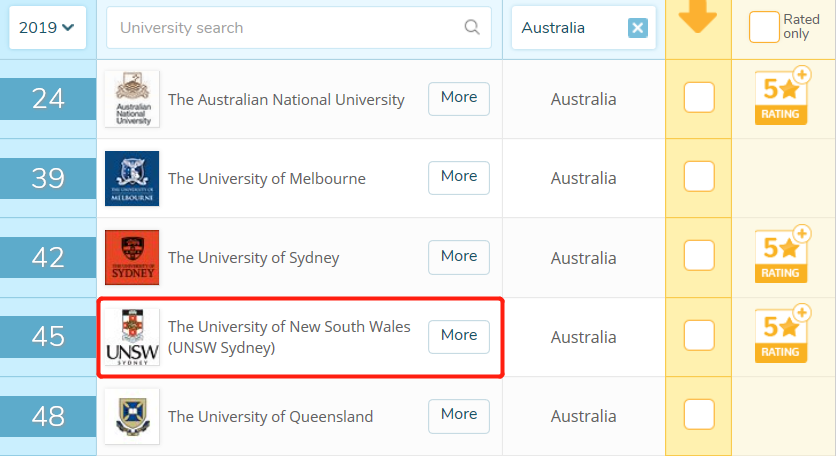836x456 pixels.
Task: Open University of Sydney 5-star rating badge
Action: pos(782,255)
